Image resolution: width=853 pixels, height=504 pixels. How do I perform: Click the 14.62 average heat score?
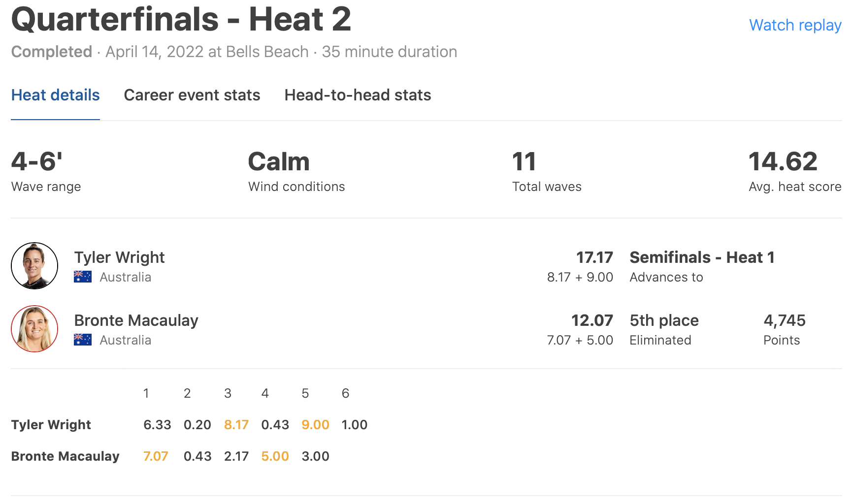click(x=783, y=162)
